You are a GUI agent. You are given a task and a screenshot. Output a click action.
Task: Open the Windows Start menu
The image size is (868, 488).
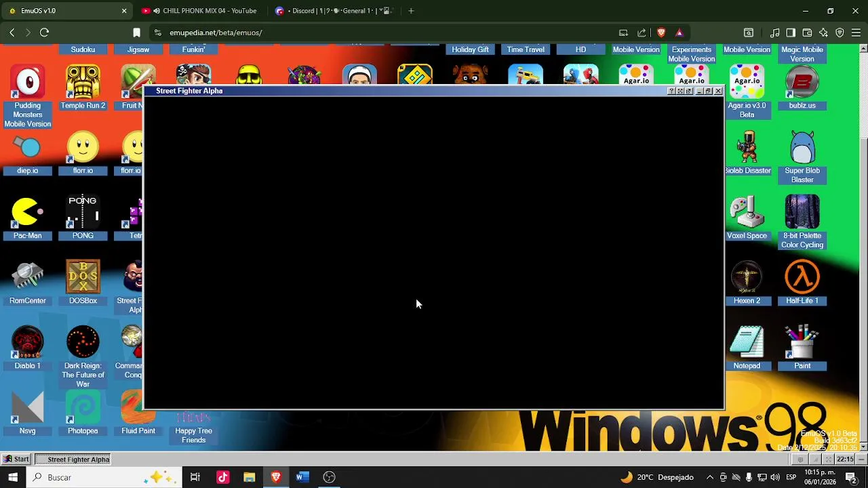coord(13,477)
